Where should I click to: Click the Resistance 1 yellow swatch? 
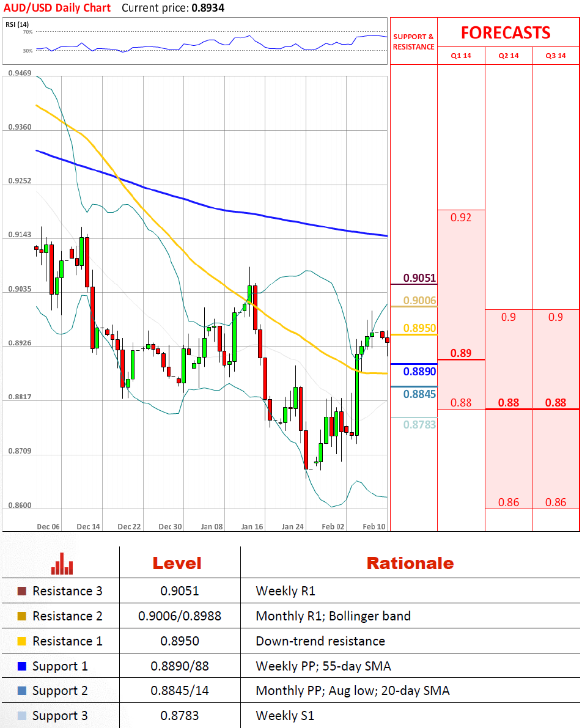tap(22, 641)
